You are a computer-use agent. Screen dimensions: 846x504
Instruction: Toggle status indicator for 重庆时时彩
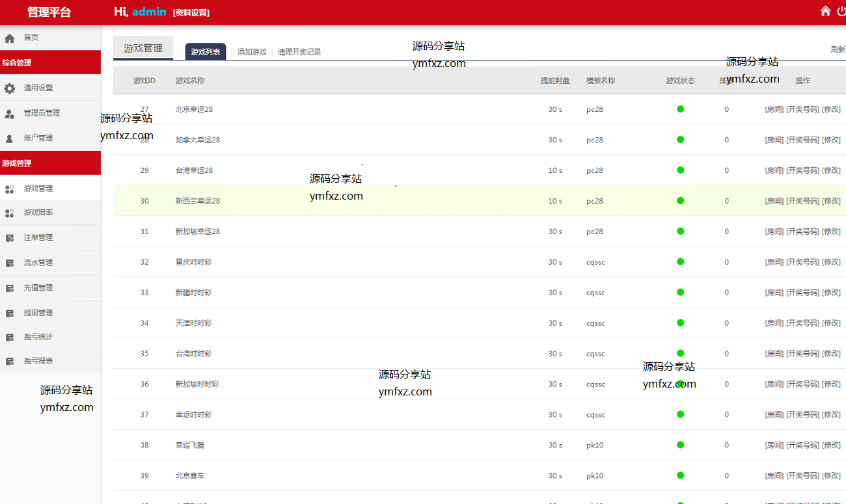pos(680,262)
